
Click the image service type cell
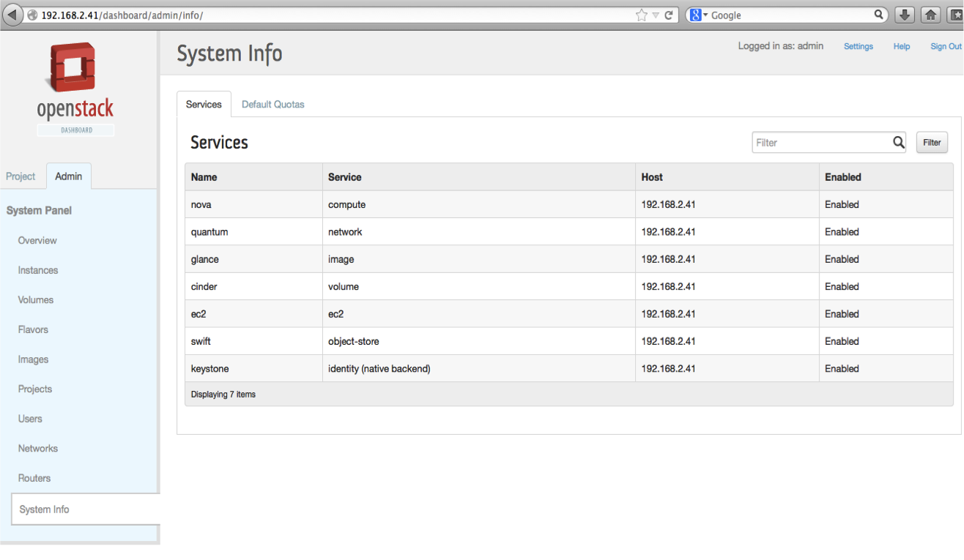[479, 259]
